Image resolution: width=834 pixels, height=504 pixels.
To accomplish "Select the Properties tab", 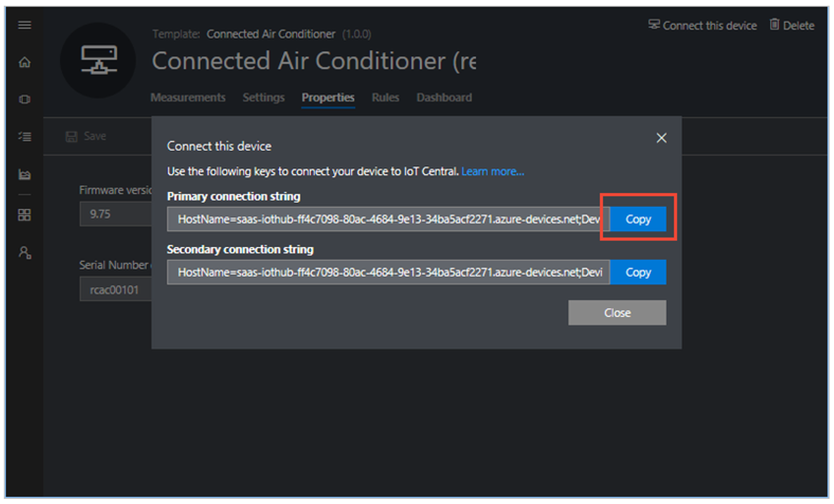I will click(x=328, y=98).
